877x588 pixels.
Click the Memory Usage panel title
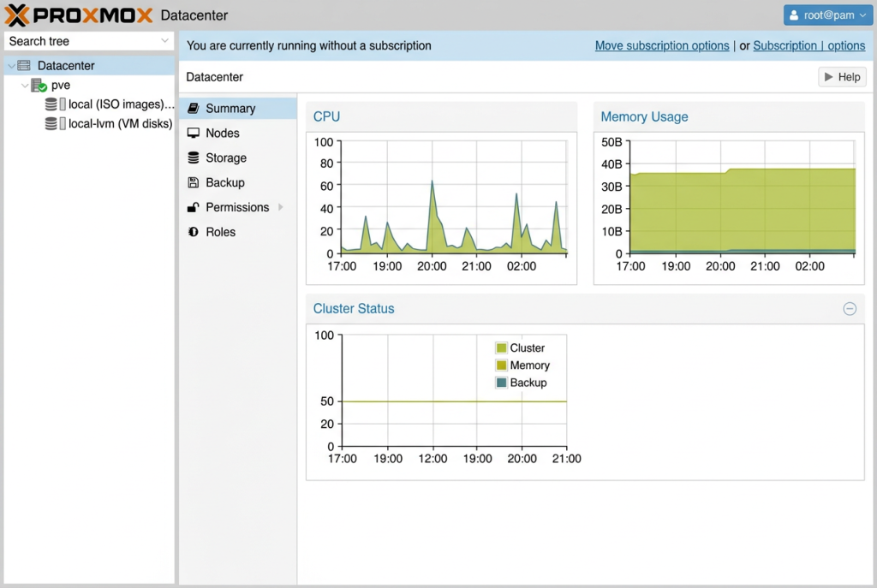644,116
